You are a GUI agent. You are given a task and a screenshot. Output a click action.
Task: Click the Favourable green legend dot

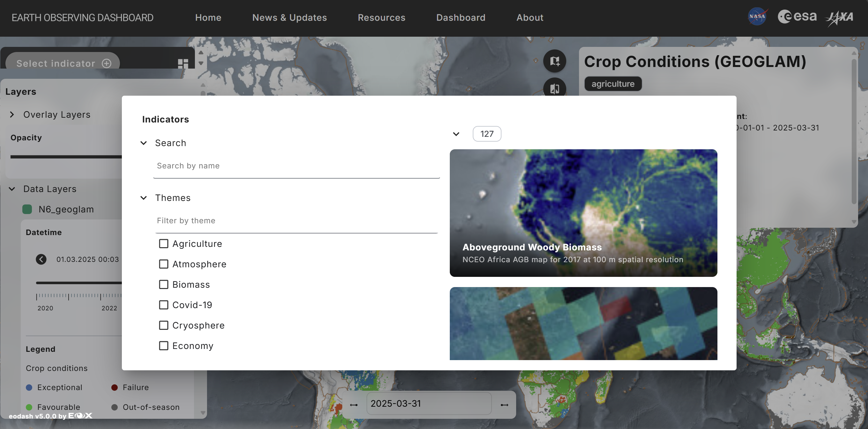[x=29, y=407]
